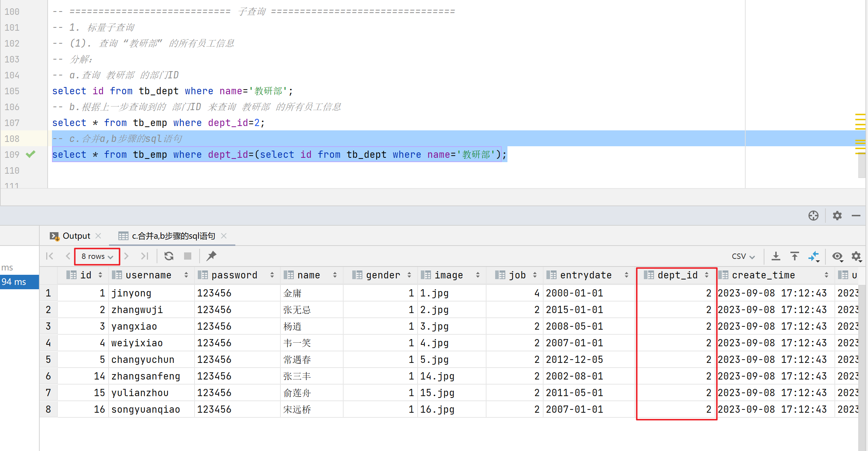The width and height of the screenshot is (868, 451).
Task: Close the Output tab
Action: click(x=98, y=236)
